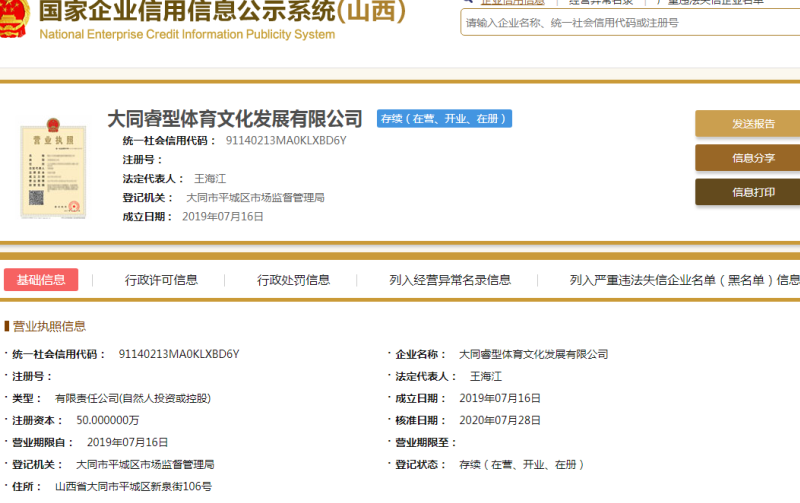
Task: Click header 登记机关 value 大同市平城区市场监督管理局
Action: pyautogui.click(x=255, y=198)
